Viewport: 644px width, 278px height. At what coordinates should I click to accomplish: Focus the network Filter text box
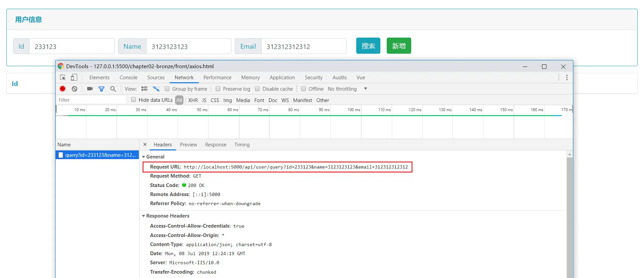pos(91,100)
